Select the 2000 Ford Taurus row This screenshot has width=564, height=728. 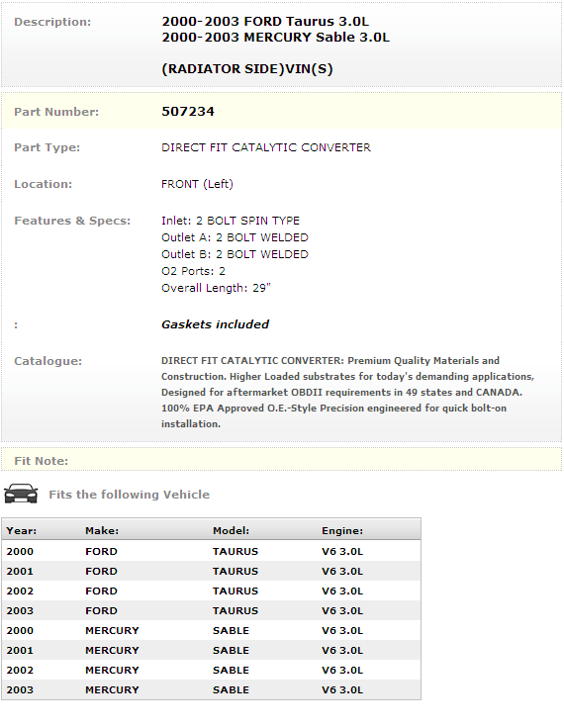pos(212,551)
